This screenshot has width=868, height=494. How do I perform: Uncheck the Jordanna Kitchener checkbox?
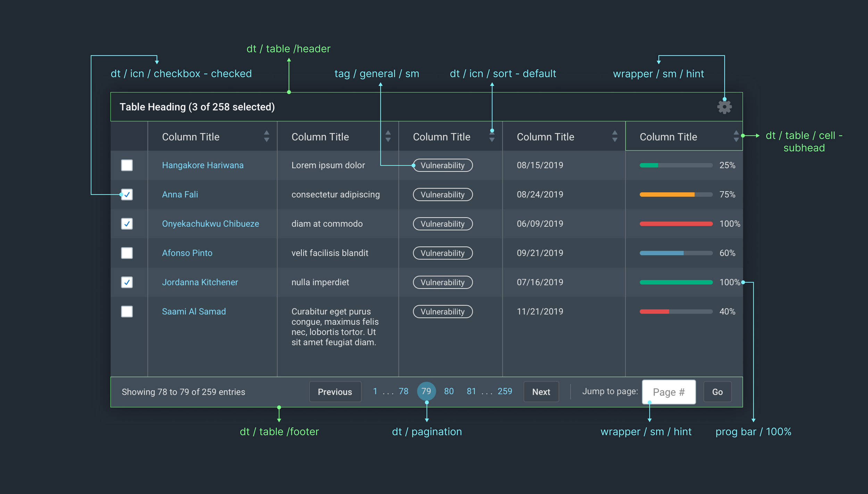127,282
